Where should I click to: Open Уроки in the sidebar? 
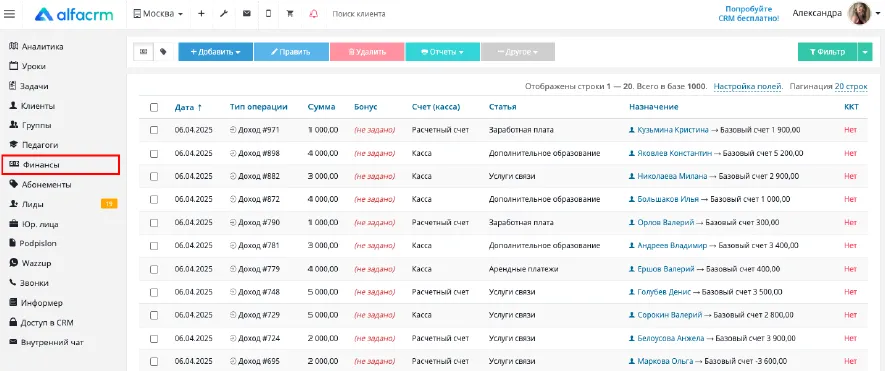point(28,67)
